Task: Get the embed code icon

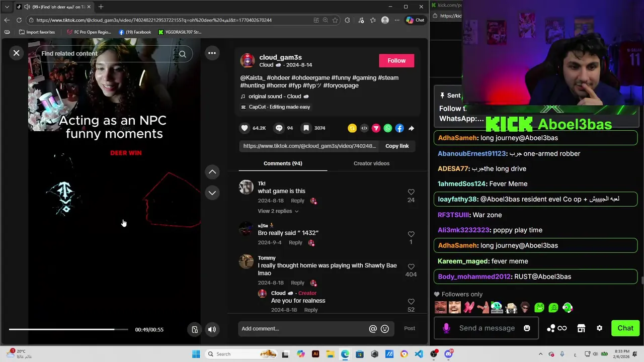Action: pyautogui.click(x=364, y=128)
